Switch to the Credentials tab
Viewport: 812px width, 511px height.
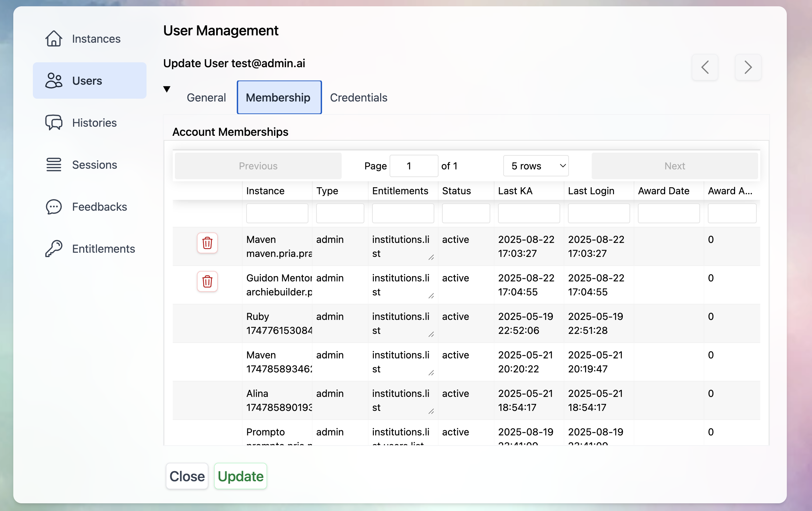pyautogui.click(x=358, y=97)
